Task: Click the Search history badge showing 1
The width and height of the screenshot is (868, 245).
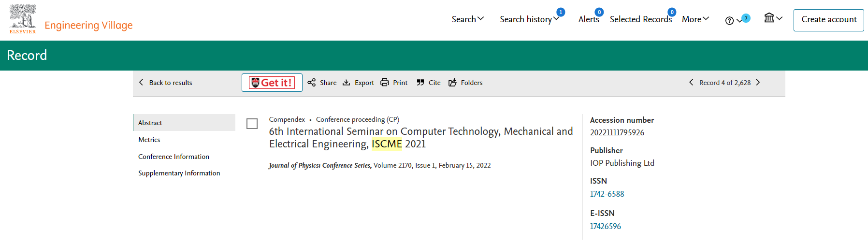Action: click(x=561, y=12)
